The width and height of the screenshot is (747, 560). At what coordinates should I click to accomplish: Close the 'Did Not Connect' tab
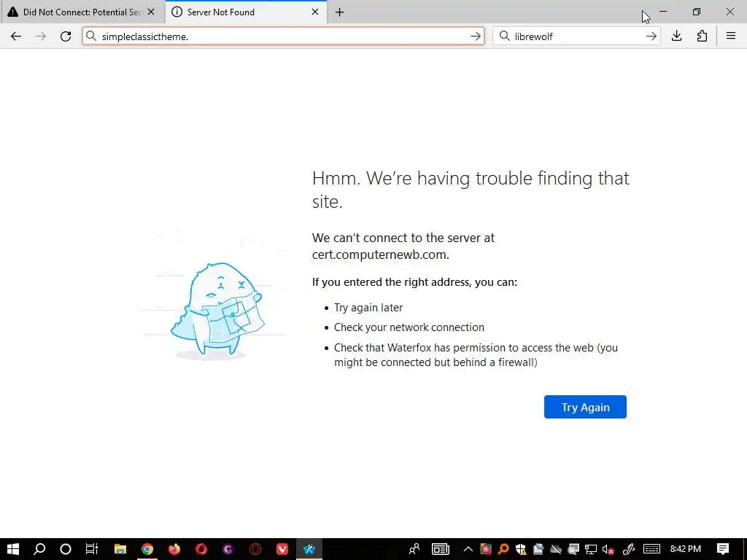coord(151,12)
